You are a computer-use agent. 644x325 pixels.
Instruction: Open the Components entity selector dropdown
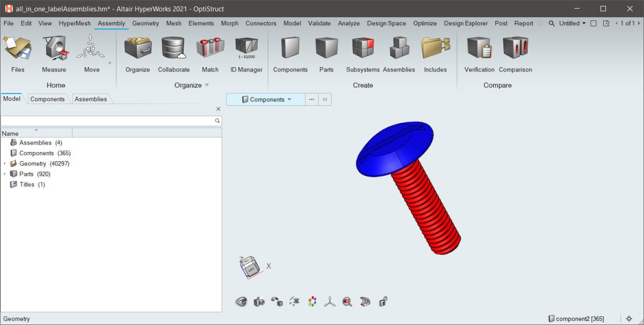point(265,99)
